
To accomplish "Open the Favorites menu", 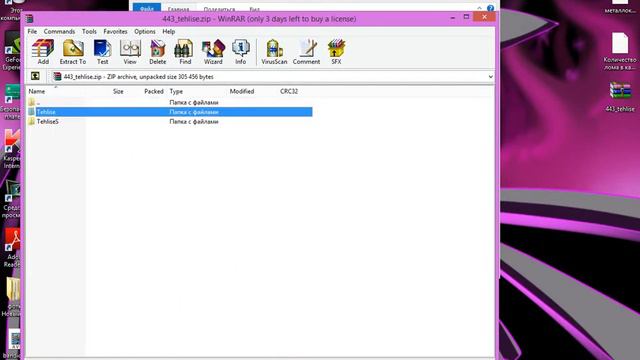I will (115, 31).
